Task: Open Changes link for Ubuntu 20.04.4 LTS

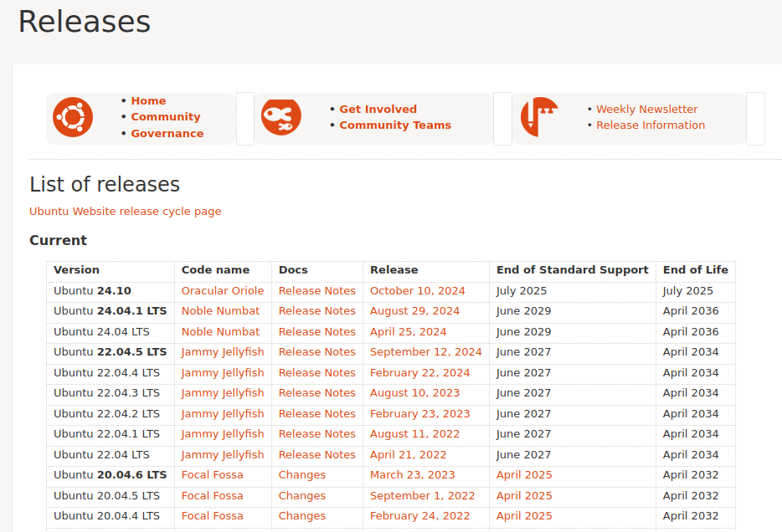Action: tap(301, 516)
